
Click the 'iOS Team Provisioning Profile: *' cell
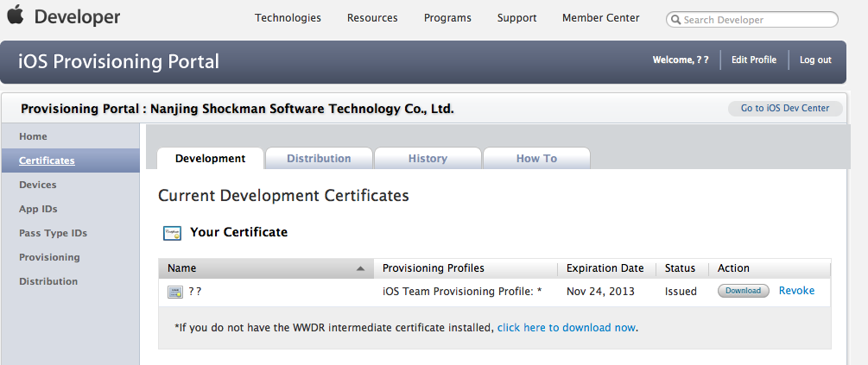462,292
